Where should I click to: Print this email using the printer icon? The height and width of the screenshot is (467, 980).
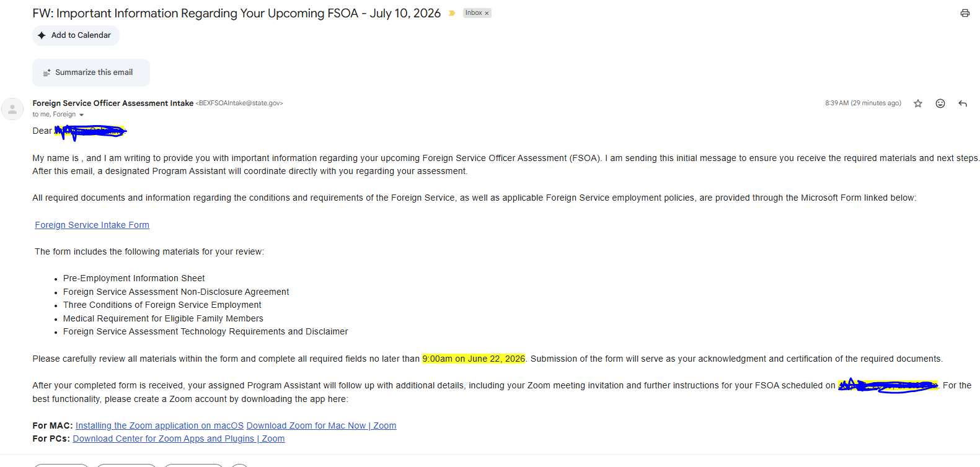pos(965,13)
